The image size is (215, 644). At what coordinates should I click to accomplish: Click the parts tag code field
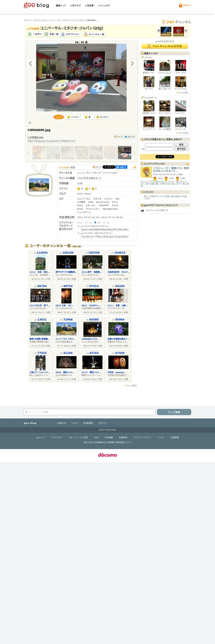[104, 230]
